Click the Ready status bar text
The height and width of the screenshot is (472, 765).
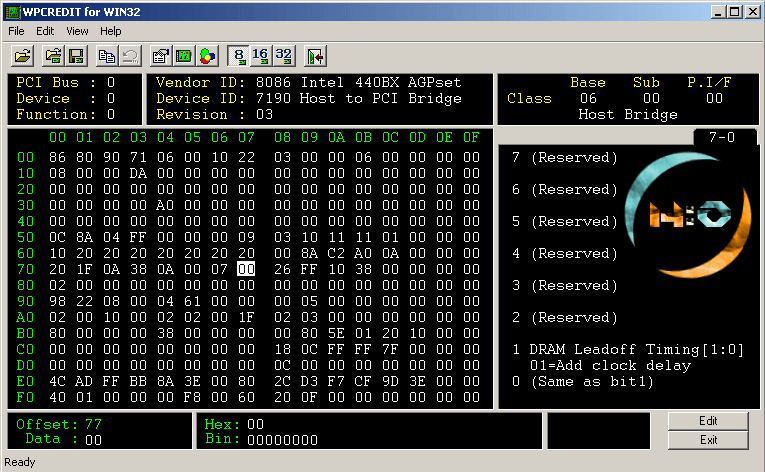point(20,462)
